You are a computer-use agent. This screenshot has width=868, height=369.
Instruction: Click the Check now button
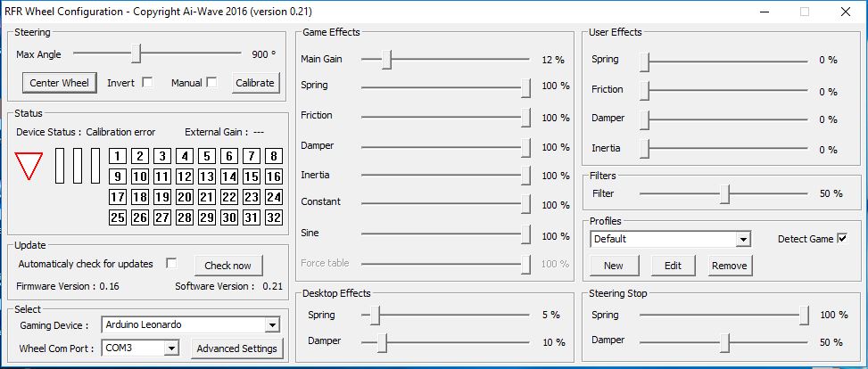[227, 265]
